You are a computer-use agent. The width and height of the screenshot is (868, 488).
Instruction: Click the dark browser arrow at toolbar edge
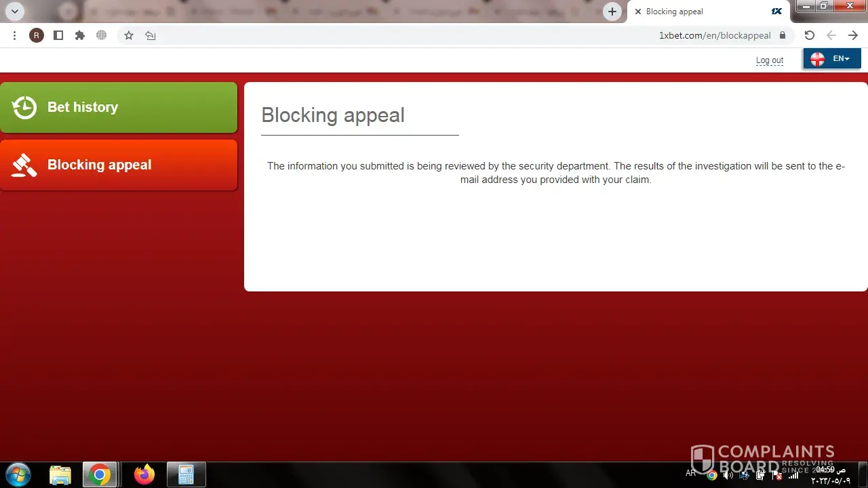(x=853, y=35)
